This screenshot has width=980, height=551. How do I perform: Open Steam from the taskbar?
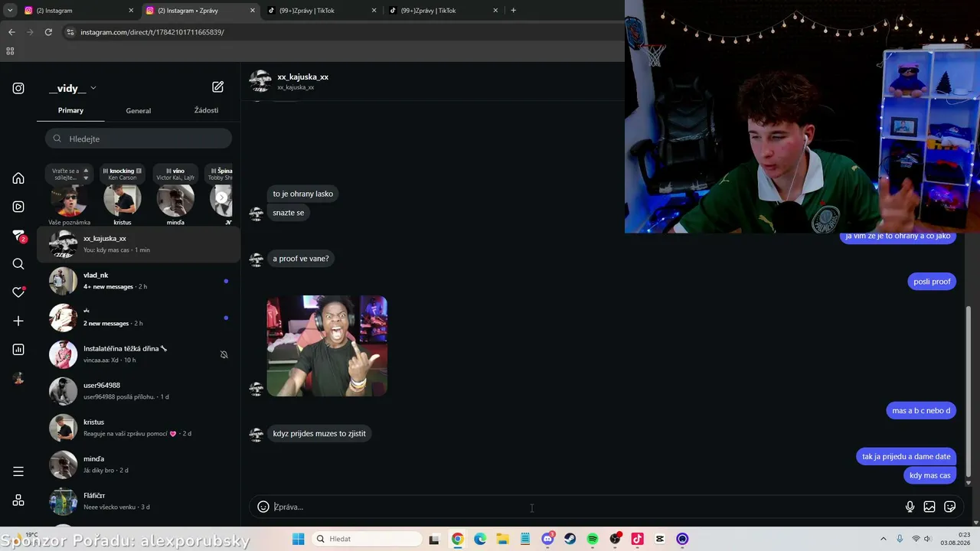(x=570, y=539)
